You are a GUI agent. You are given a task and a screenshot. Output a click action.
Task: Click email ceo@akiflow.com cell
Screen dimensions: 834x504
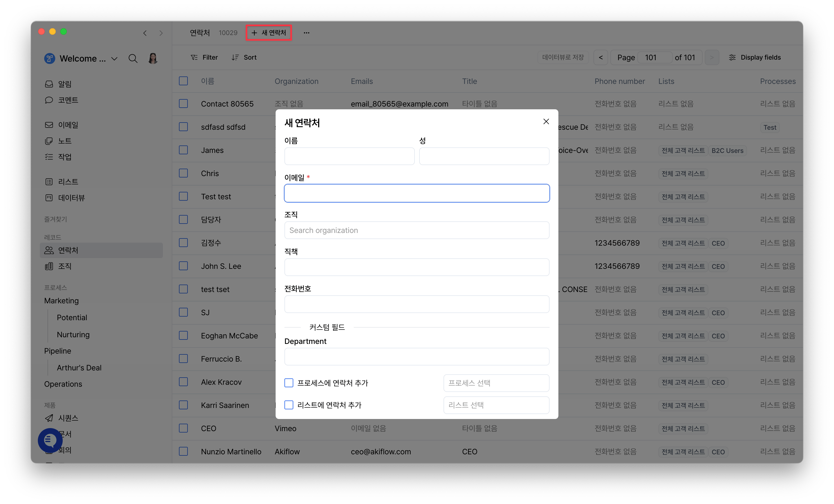(381, 451)
